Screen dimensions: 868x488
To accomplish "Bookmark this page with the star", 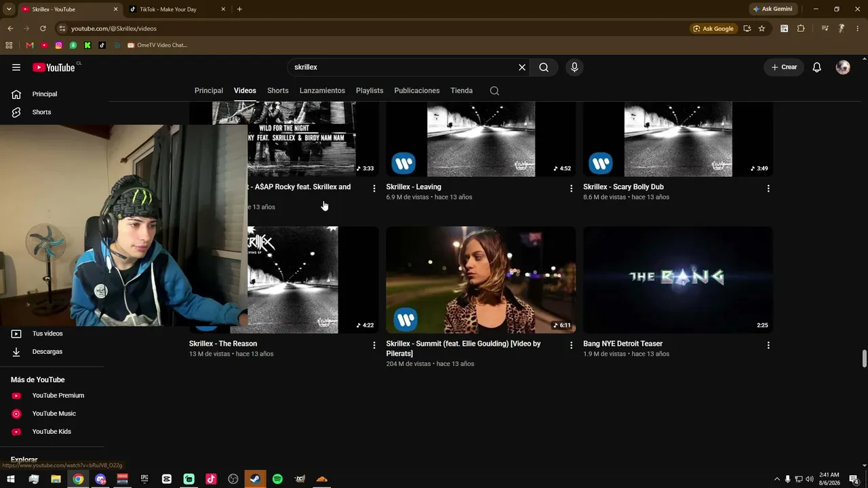I will pyautogui.click(x=762, y=28).
